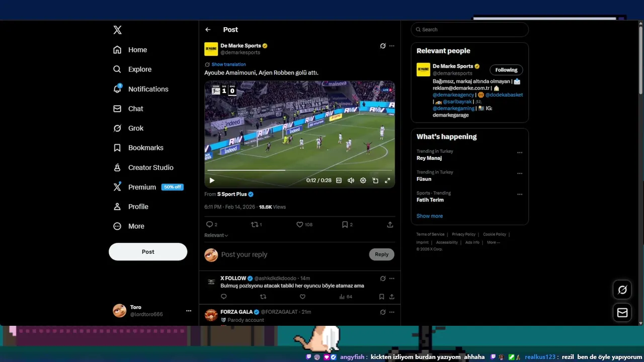Open Home in sidebar
Screen dimensions: 644x362
130,50
